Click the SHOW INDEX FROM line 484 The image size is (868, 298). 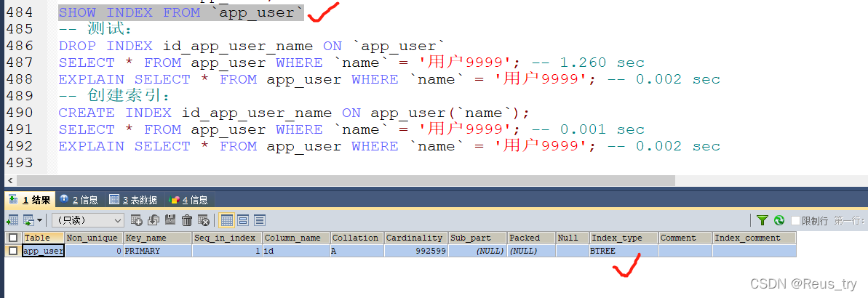(x=181, y=12)
